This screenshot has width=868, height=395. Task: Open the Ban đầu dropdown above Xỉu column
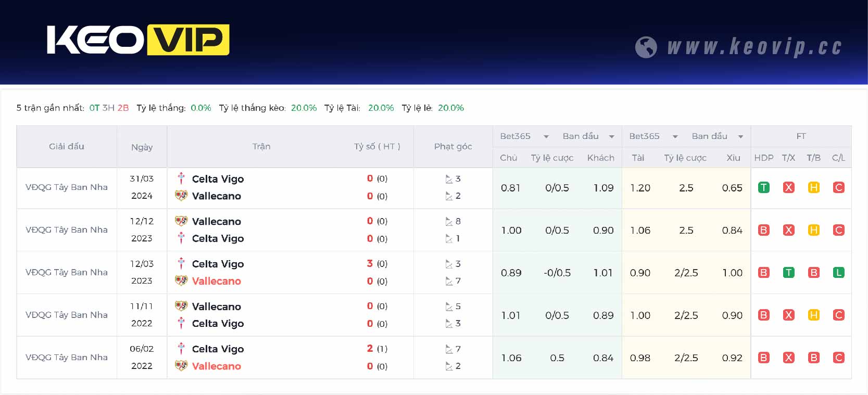coord(740,137)
